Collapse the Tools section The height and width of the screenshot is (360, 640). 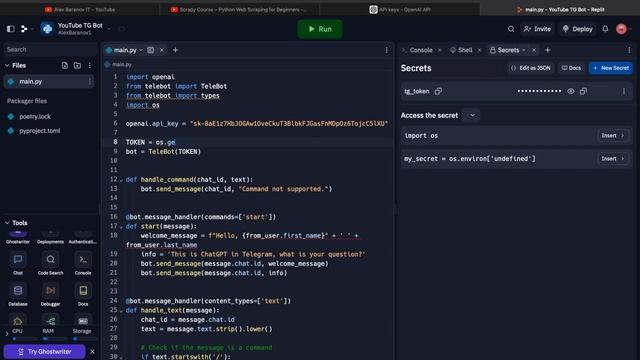click(7, 223)
